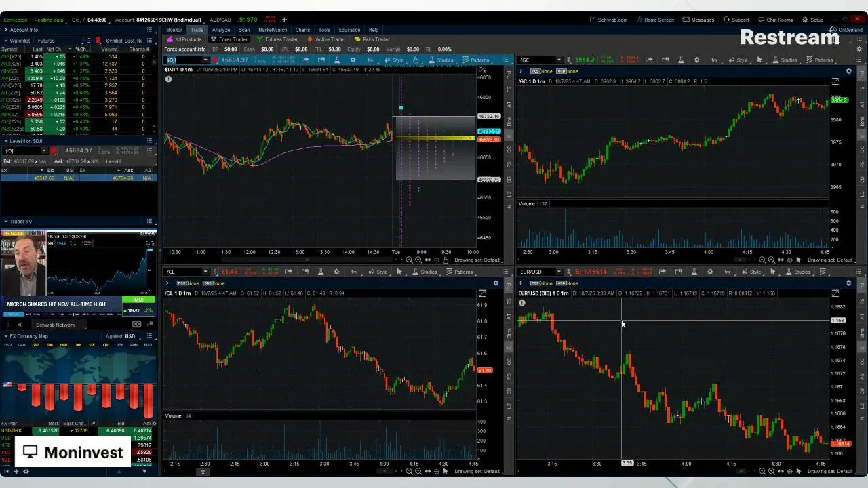
Task: Open Support
Action: pos(736,20)
